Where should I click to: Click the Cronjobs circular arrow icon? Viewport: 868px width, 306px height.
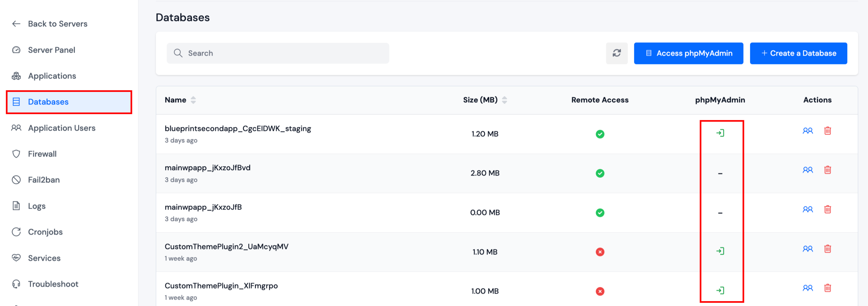pyautogui.click(x=16, y=232)
